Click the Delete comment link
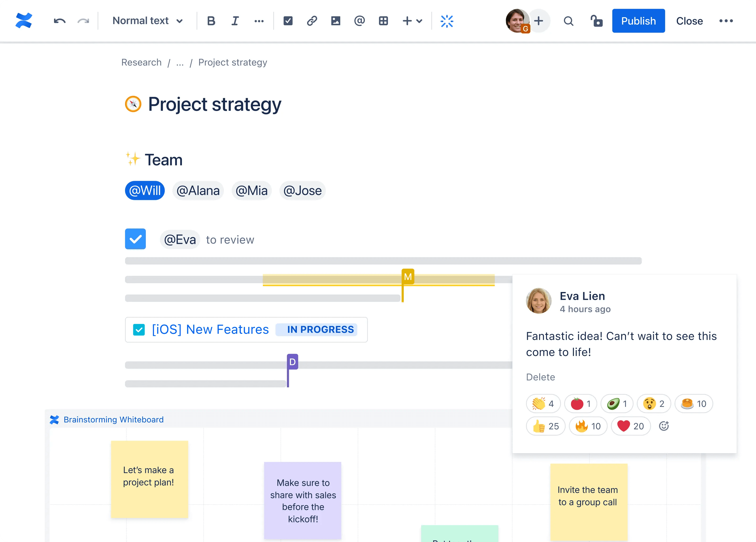 pos(540,377)
